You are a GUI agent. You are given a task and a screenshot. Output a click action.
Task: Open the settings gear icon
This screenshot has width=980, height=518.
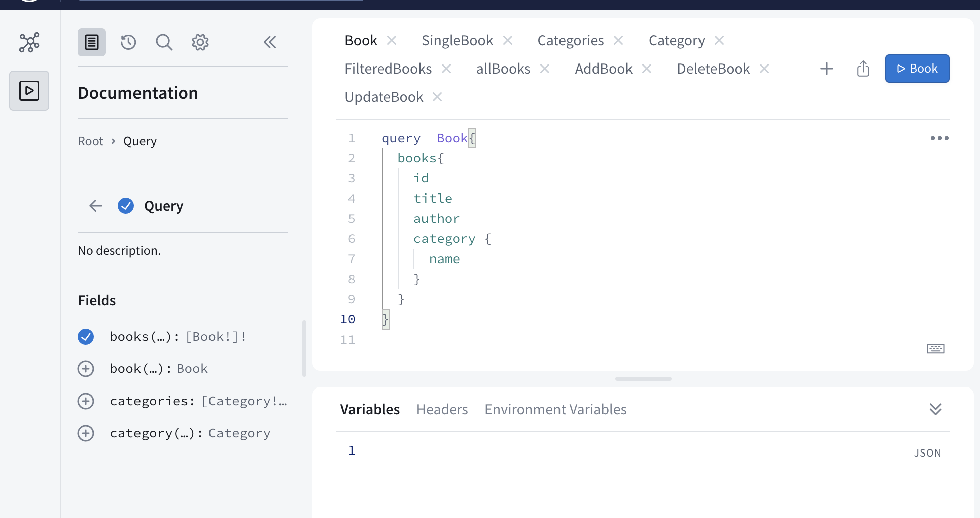pyautogui.click(x=200, y=42)
